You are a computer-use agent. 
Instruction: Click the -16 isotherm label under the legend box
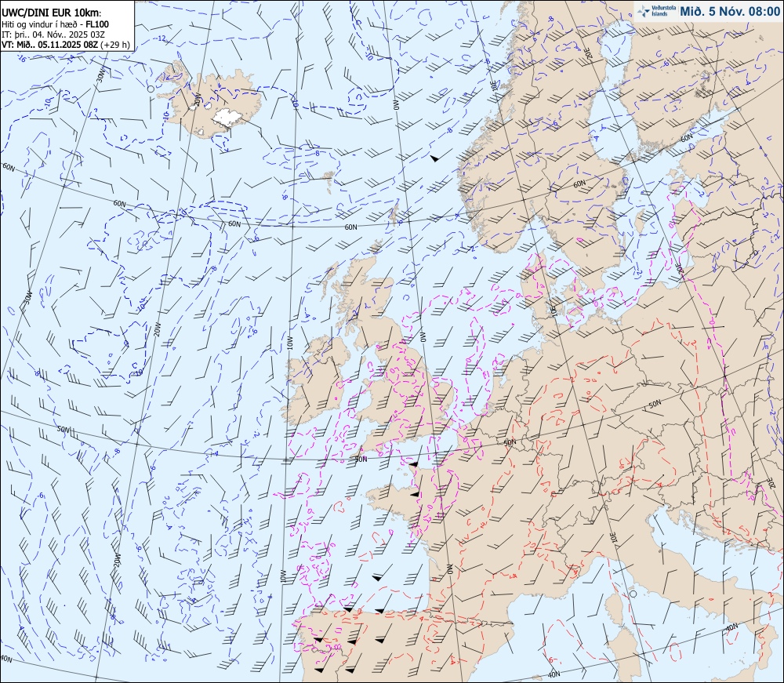click(x=22, y=59)
